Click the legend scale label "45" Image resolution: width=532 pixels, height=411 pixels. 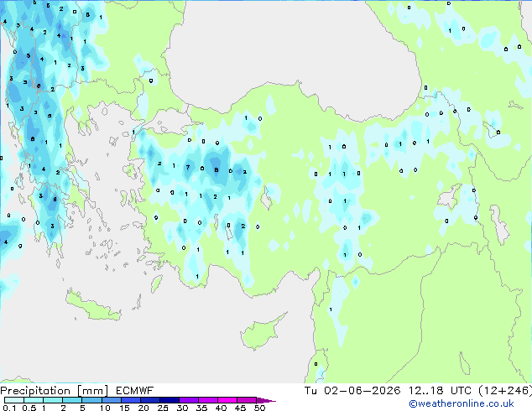pyautogui.click(x=240, y=408)
